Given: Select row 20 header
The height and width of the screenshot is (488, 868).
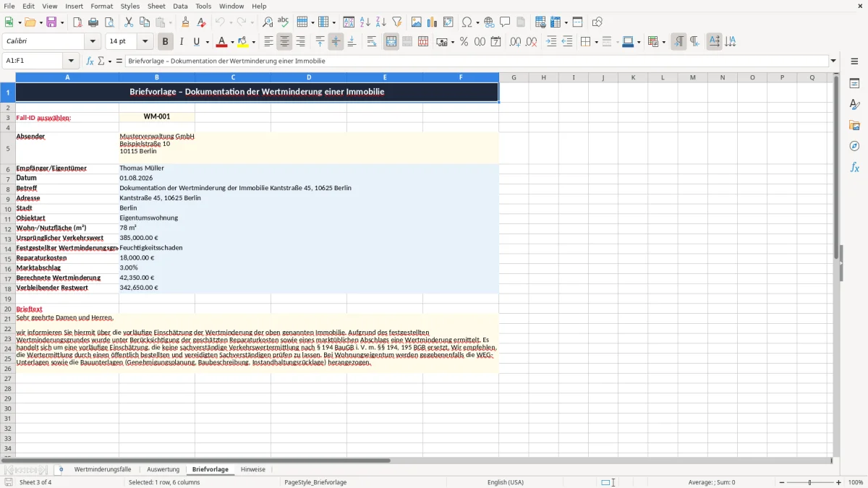Looking at the screenshot, I should (x=8, y=309).
